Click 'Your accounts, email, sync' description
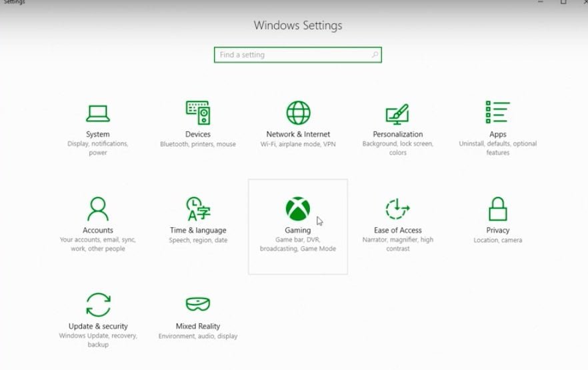Image resolution: width=588 pixels, height=370 pixels. 98,244
